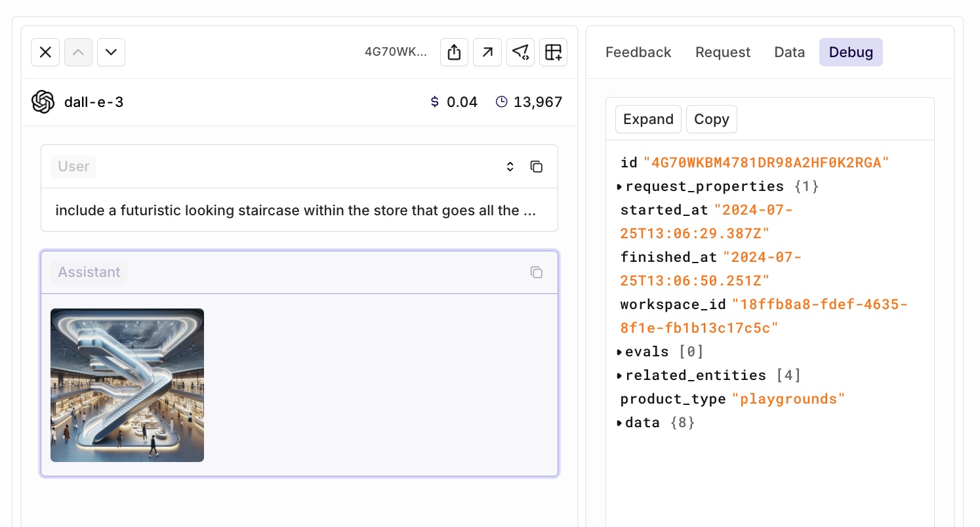Close the trace detail panel
The image size is (980, 527).
pos(45,53)
